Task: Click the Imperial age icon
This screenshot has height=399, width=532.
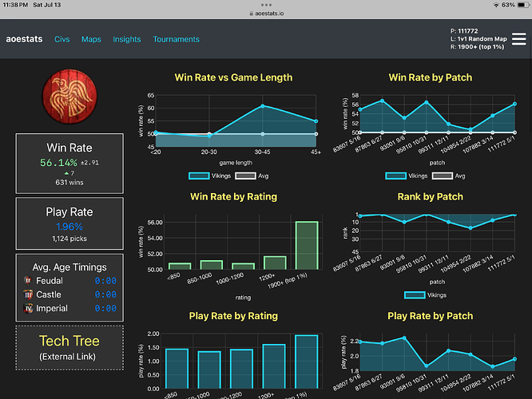Action: 27,308
